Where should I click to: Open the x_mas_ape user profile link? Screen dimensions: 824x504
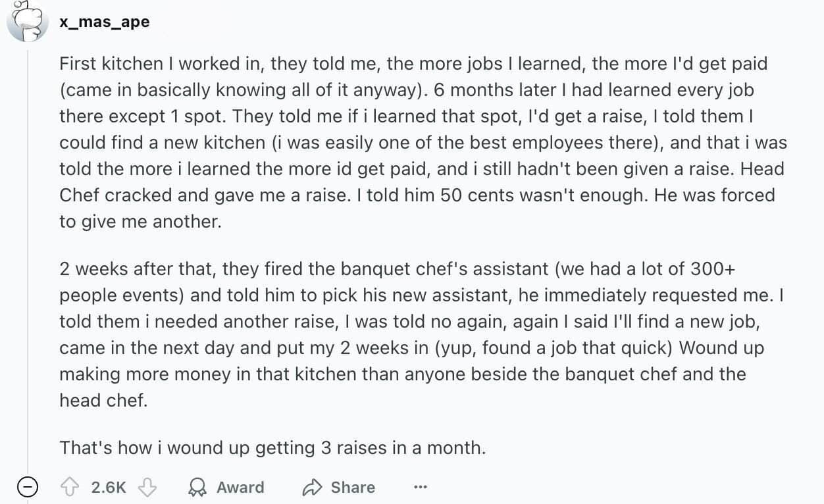(104, 22)
